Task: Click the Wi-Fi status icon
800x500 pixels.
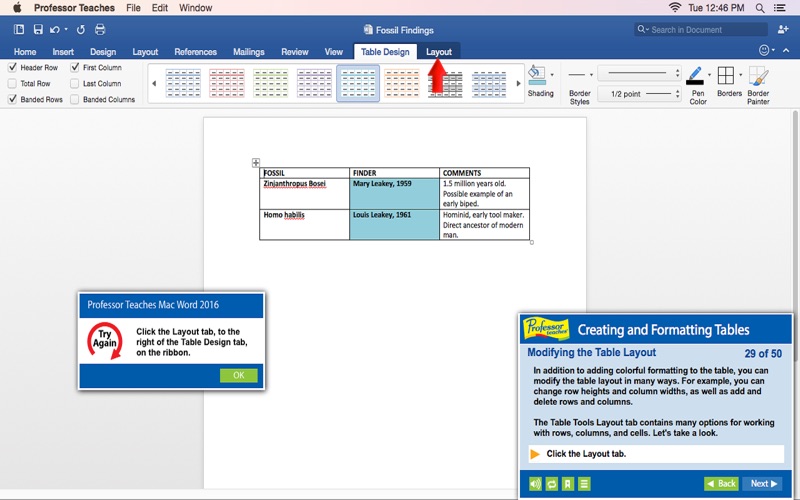Action: [x=674, y=8]
